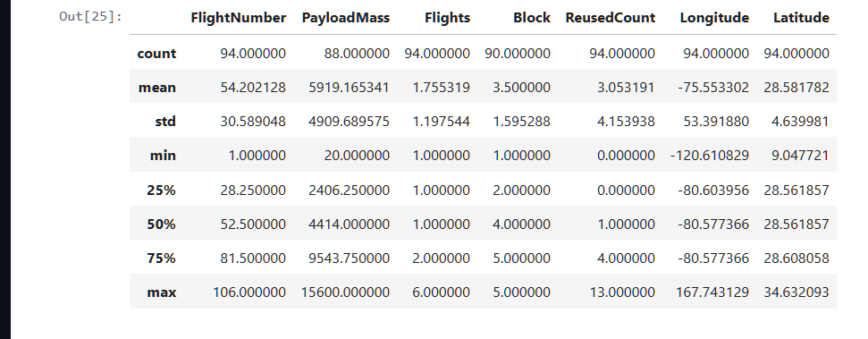Select Latitude max 34.632093
868x339 pixels.
(x=796, y=292)
